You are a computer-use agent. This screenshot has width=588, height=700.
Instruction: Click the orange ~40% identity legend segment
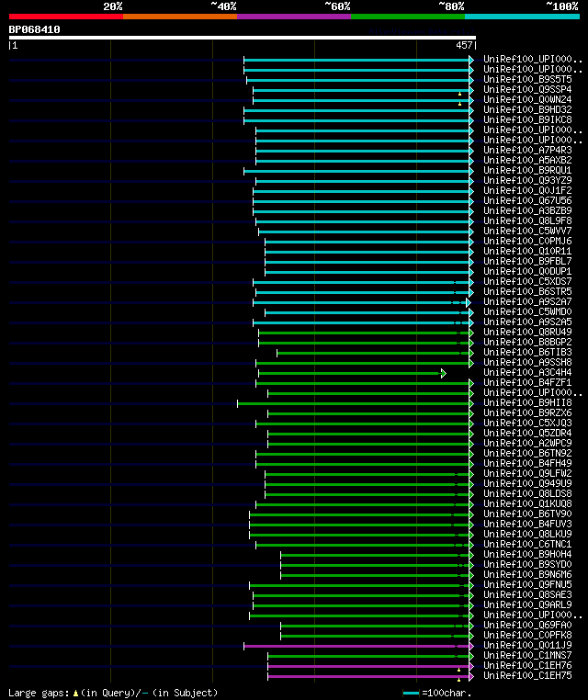(180, 17)
